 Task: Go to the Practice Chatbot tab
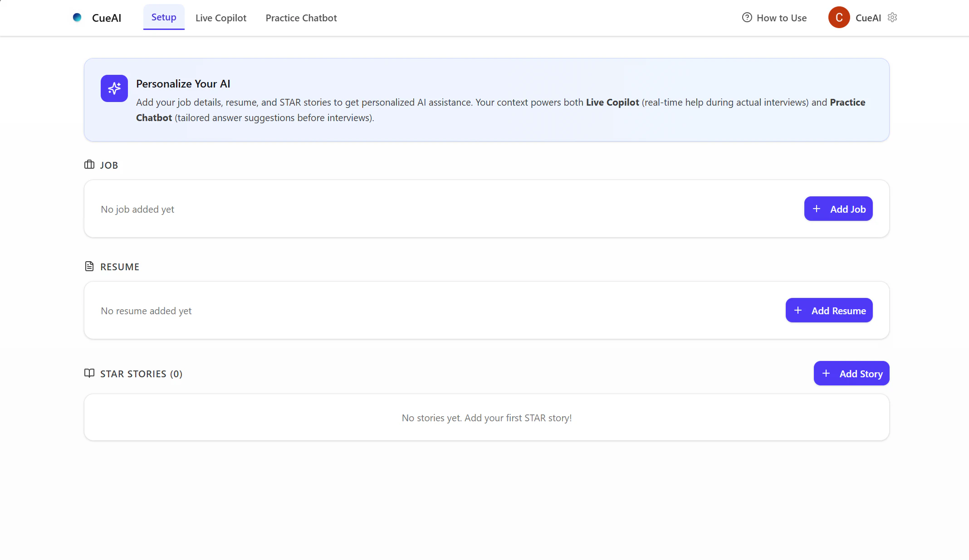301,18
